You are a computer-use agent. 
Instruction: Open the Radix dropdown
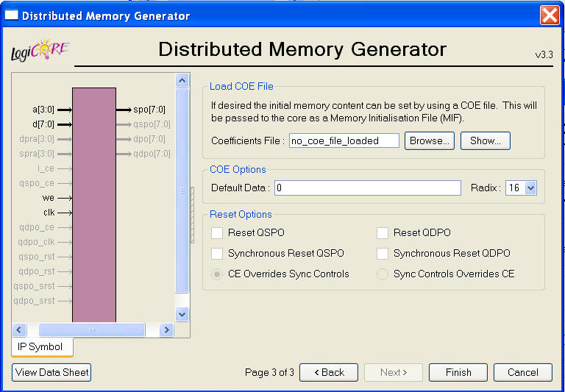point(530,188)
